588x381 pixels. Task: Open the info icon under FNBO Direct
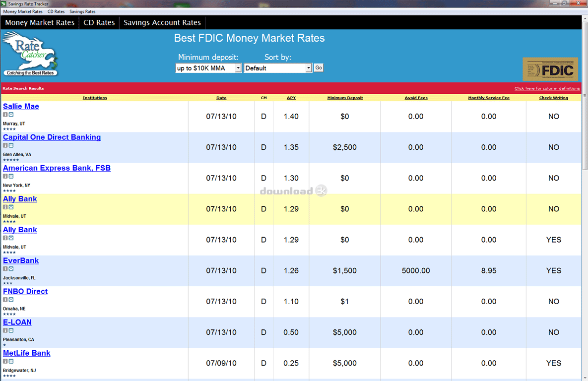pos(5,299)
